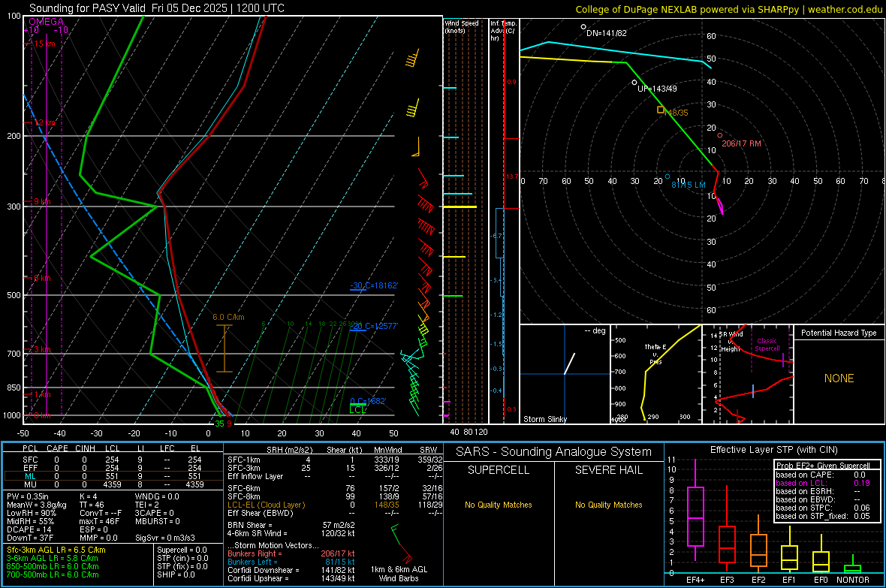The height and width of the screenshot is (588, 886).
Task: Click the 'UP=143/49' hodograph label
Action: (x=657, y=89)
